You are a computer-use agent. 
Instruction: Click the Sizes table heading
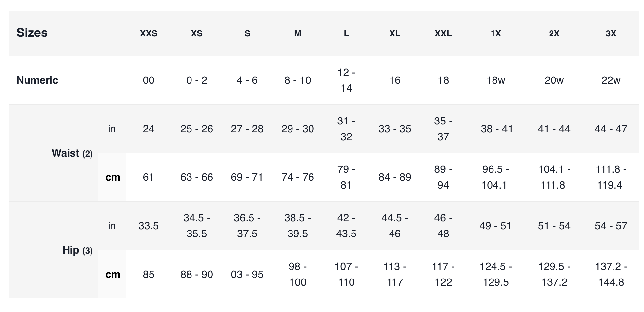pyautogui.click(x=32, y=33)
